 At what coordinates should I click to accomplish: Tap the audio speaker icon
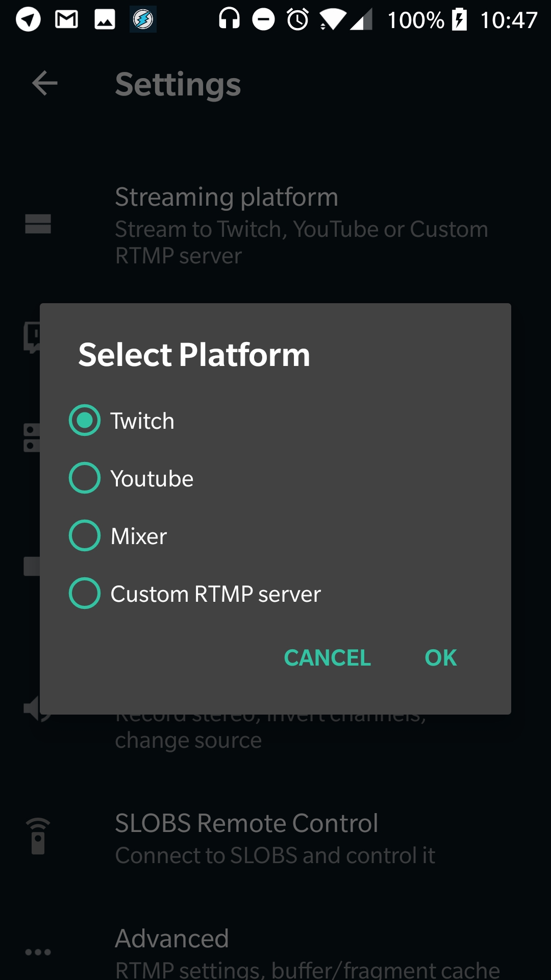click(31, 708)
